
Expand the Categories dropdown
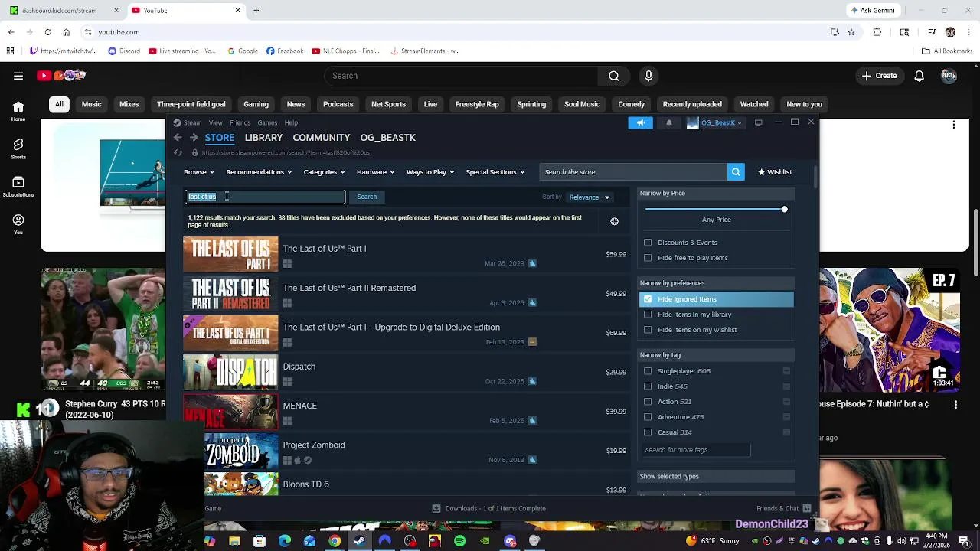(x=325, y=172)
